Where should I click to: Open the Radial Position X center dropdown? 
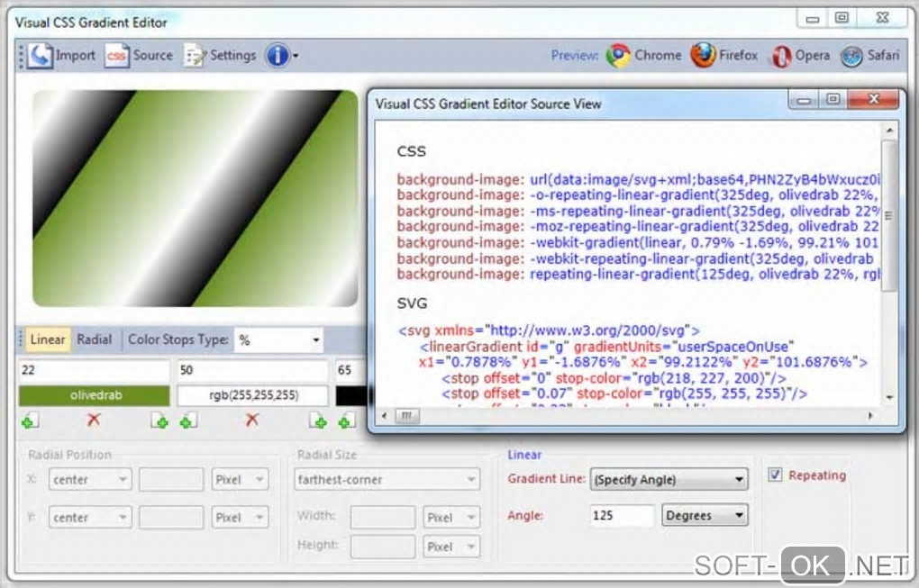pyautogui.click(x=90, y=480)
